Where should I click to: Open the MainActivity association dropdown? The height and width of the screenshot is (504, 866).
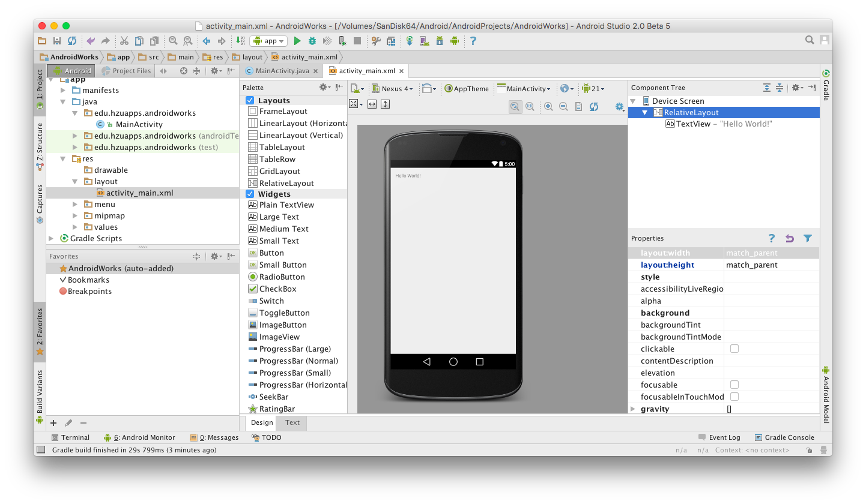(524, 89)
